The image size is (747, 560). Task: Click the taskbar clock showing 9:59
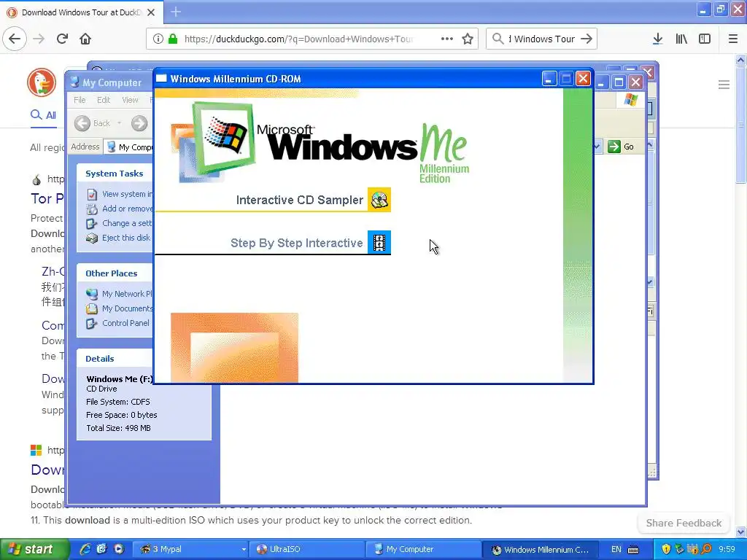click(x=727, y=549)
